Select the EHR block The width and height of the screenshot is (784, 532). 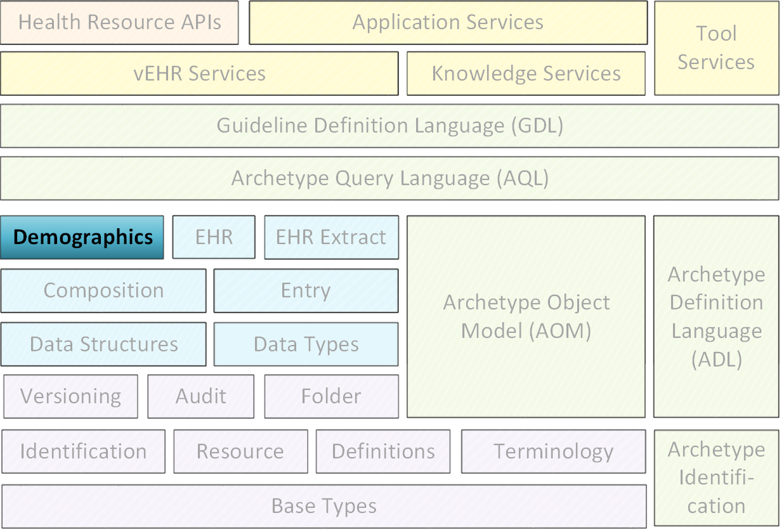(x=214, y=237)
